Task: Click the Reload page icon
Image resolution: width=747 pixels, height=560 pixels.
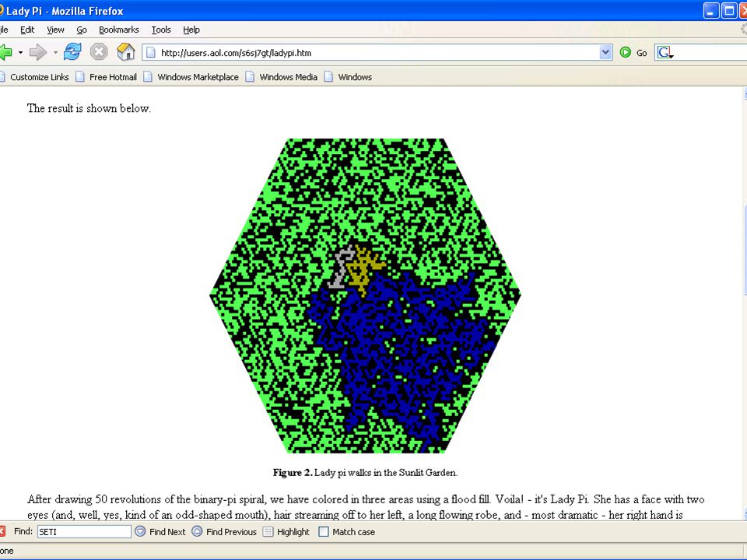Action: click(72, 52)
